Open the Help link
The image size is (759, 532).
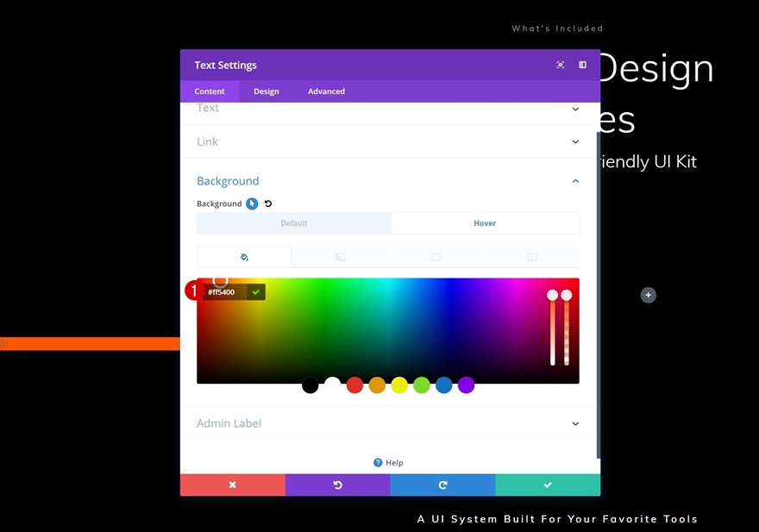point(388,463)
